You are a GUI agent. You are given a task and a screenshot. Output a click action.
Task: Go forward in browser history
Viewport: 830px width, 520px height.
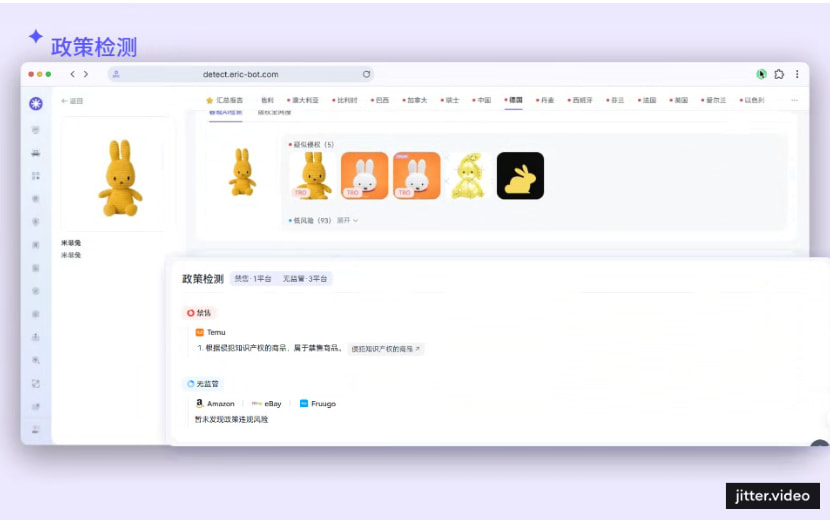(86, 74)
